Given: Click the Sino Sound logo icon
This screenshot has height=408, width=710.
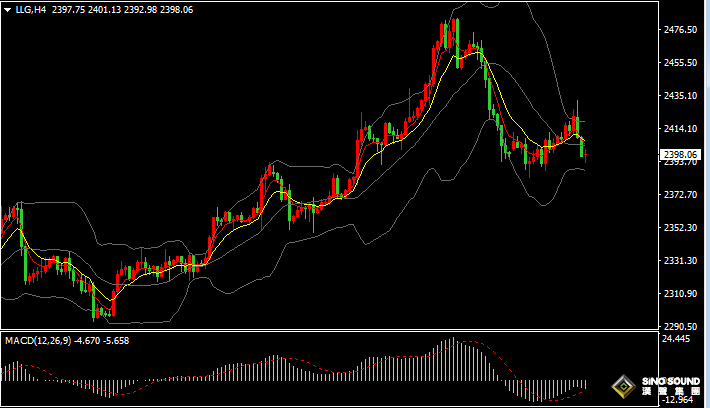Looking at the screenshot, I should click(624, 388).
